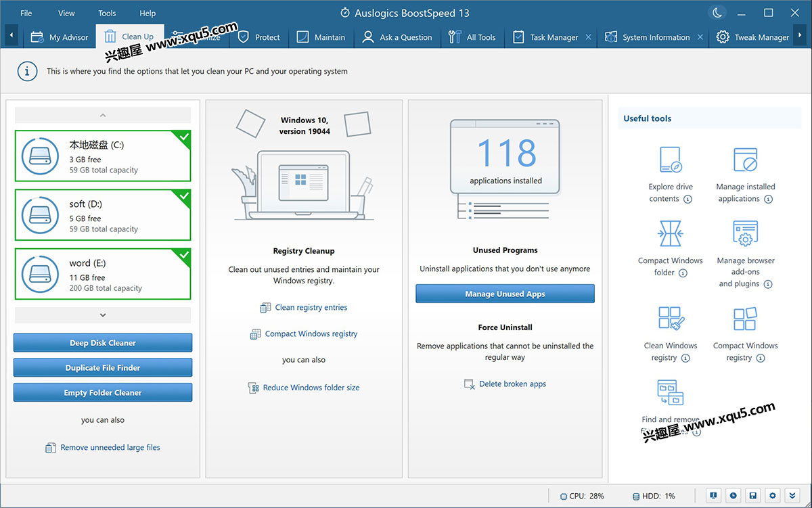The width and height of the screenshot is (812, 508).
Task: Open the scheduler clock icon in status bar
Action: (733, 496)
